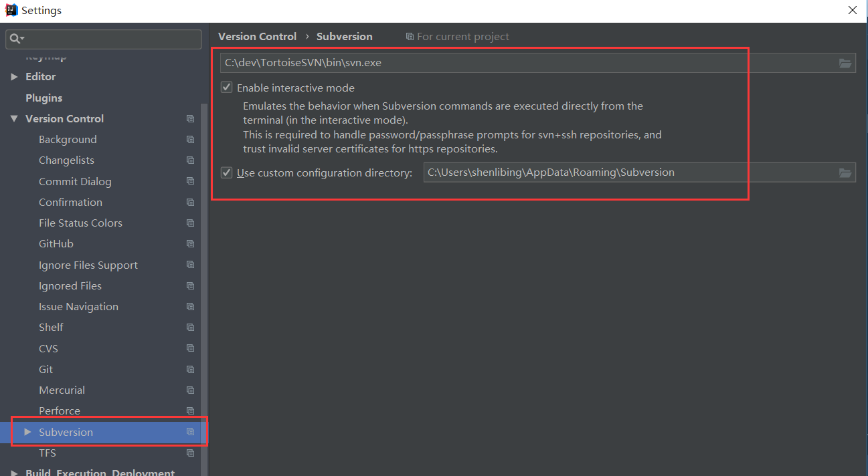868x476 pixels.
Task: Click the search magnifier icon in settings
Action: [x=15, y=39]
